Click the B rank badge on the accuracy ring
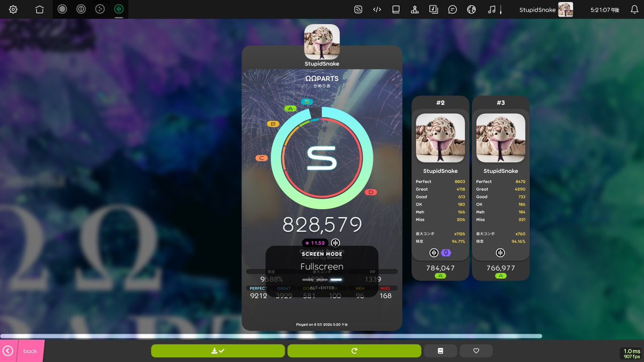The width and height of the screenshot is (644, 362). point(273,124)
